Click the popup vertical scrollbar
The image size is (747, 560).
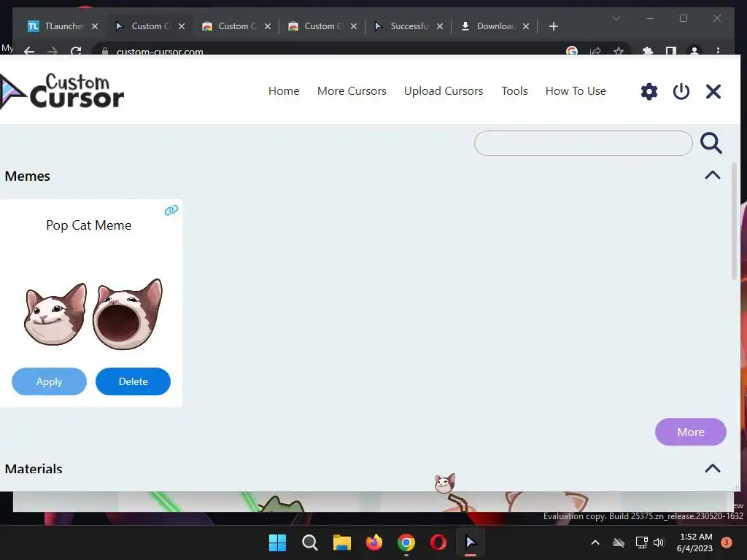(x=734, y=222)
